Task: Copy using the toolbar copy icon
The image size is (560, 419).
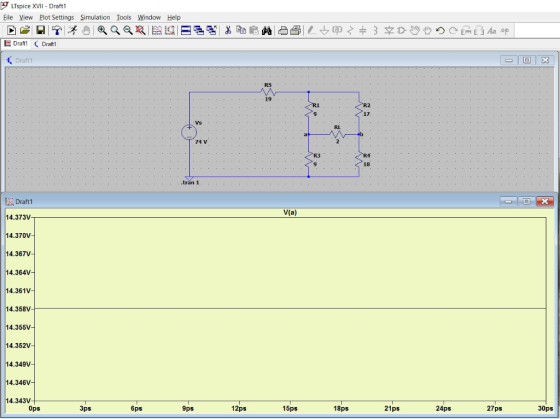Action: [241, 31]
